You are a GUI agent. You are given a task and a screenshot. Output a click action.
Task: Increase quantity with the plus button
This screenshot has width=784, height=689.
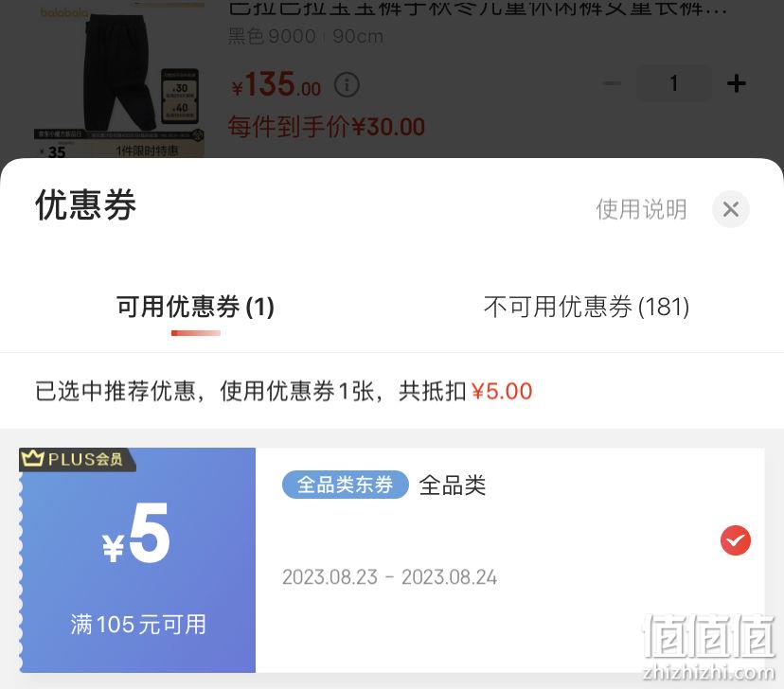[x=736, y=83]
